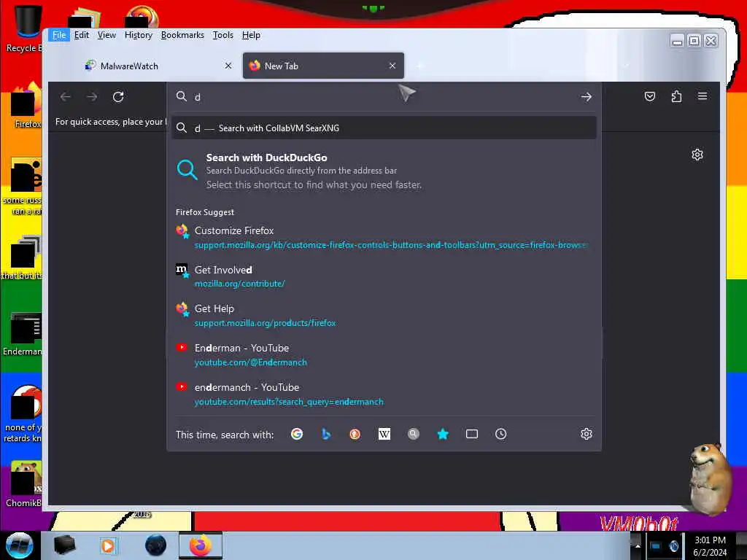Close the MalwareWatch tab
The width and height of the screenshot is (747, 560).
pos(228,66)
